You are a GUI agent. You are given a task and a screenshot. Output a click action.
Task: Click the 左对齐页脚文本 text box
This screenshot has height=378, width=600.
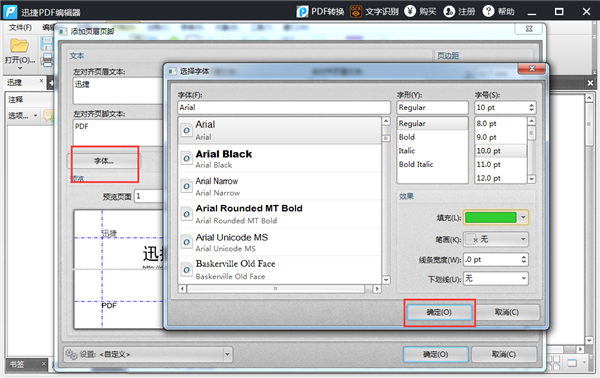click(118, 132)
